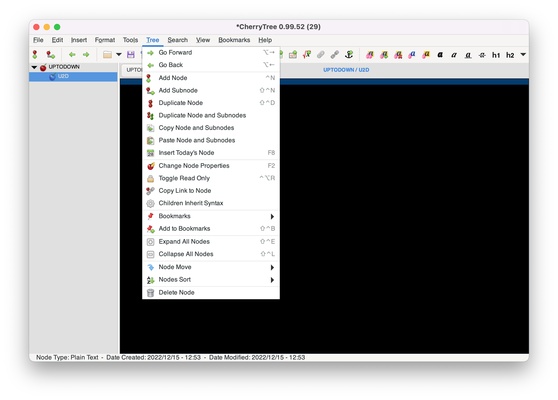Open the Tools menu
Image resolution: width=558 pixels, height=400 pixels.
pos(130,40)
